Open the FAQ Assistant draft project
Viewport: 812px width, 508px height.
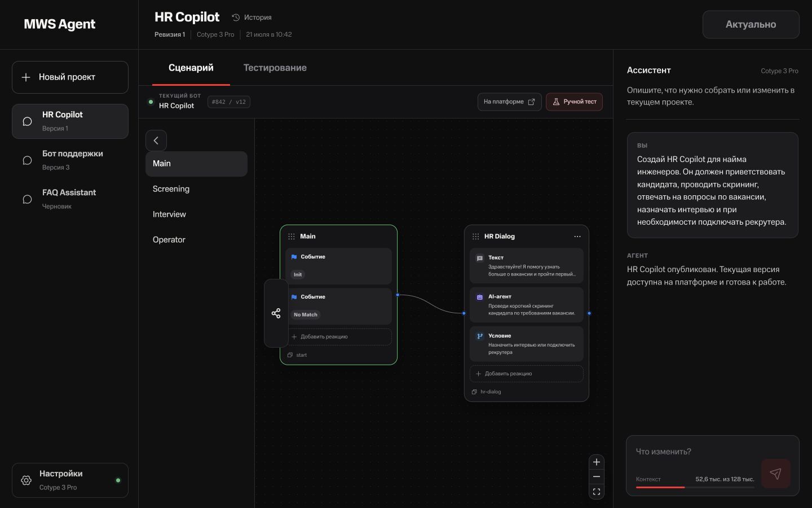[x=70, y=199]
